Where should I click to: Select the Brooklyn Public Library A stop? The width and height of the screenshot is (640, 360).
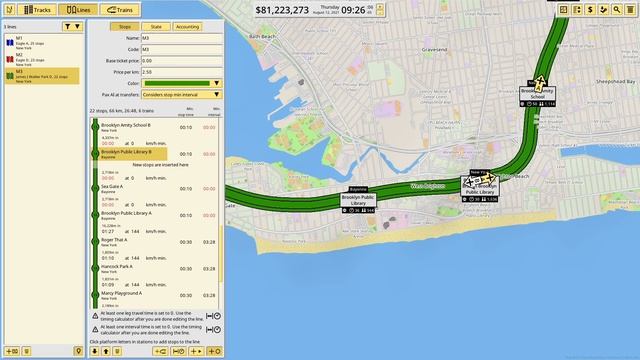[130, 215]
